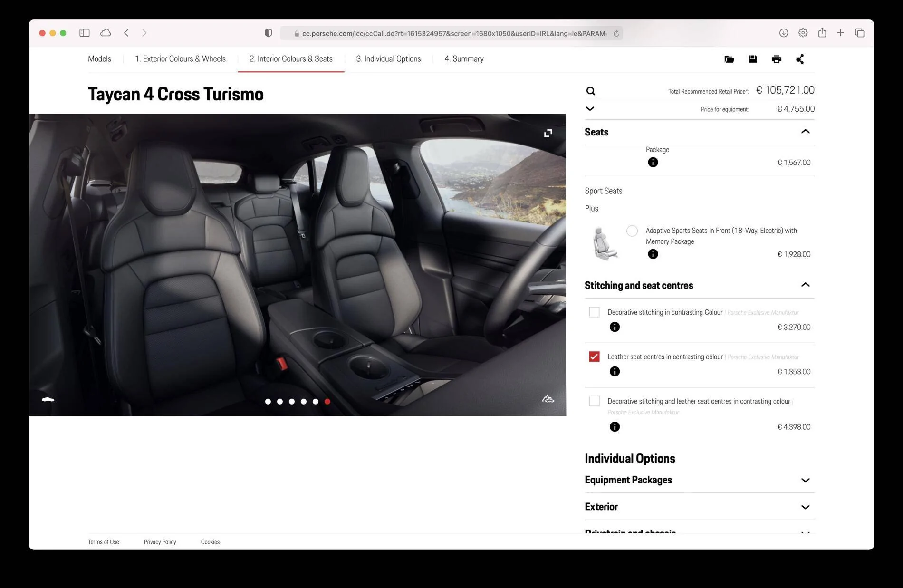Go to Individual Options step
903x588 pixels.
tap(388, 59)
